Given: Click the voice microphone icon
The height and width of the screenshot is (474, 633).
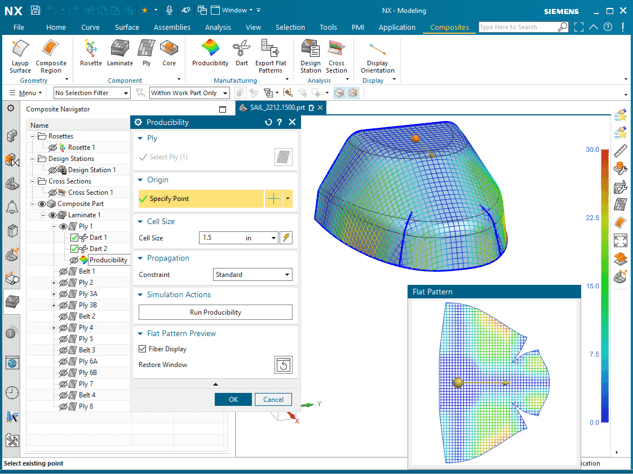Looking at the screenshot, I should coord(170,10).
